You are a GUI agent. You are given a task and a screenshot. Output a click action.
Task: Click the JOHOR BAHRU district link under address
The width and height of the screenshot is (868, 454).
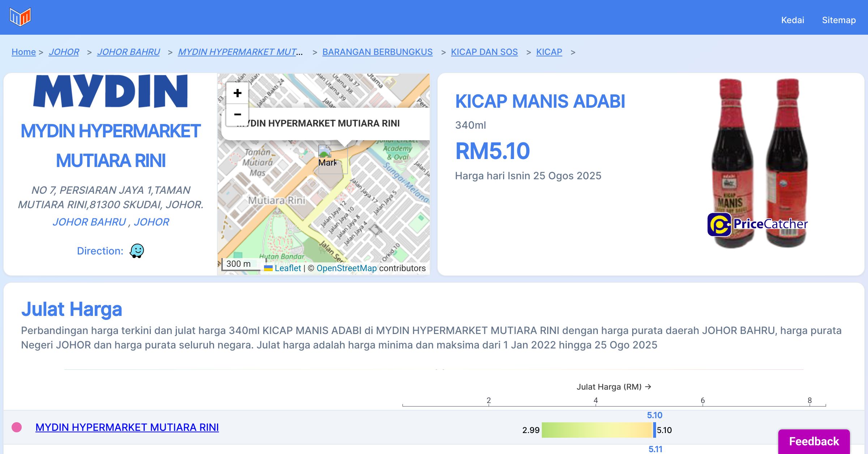tap(89, 222)
